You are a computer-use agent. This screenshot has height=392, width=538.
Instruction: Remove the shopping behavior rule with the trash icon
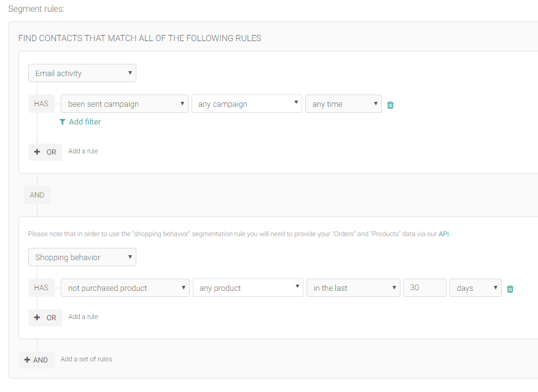coord(510,289)
